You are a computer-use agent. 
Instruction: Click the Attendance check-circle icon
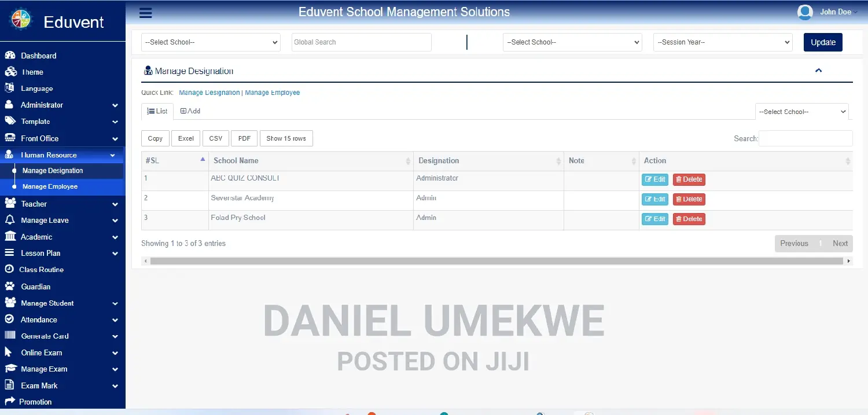pyautogui.click(x=10, y=319)
